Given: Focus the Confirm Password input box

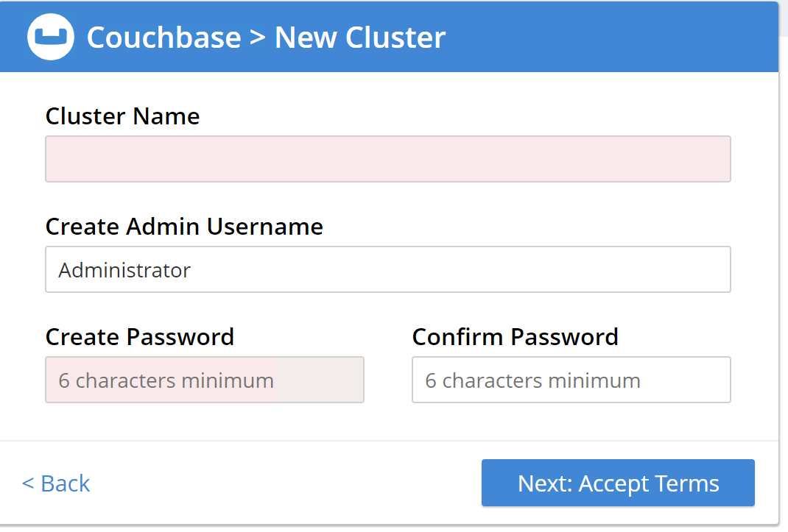Looking at the screenshot, I should pyautogui.click(x=571, y=380).
